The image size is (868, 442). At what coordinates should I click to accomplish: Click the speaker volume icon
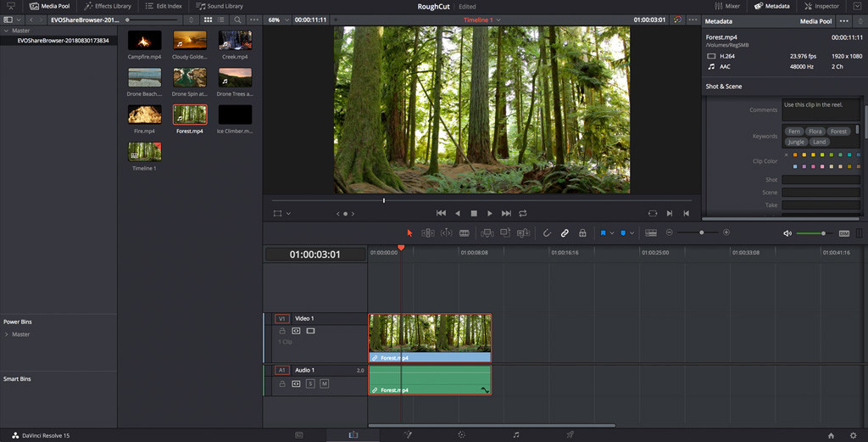click(x=787, y=233)
